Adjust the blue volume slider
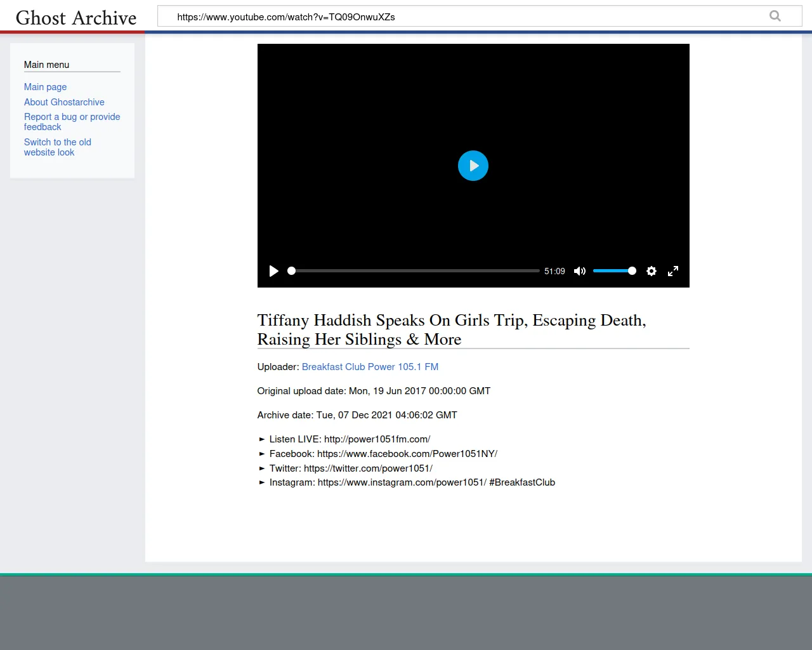 612,271
